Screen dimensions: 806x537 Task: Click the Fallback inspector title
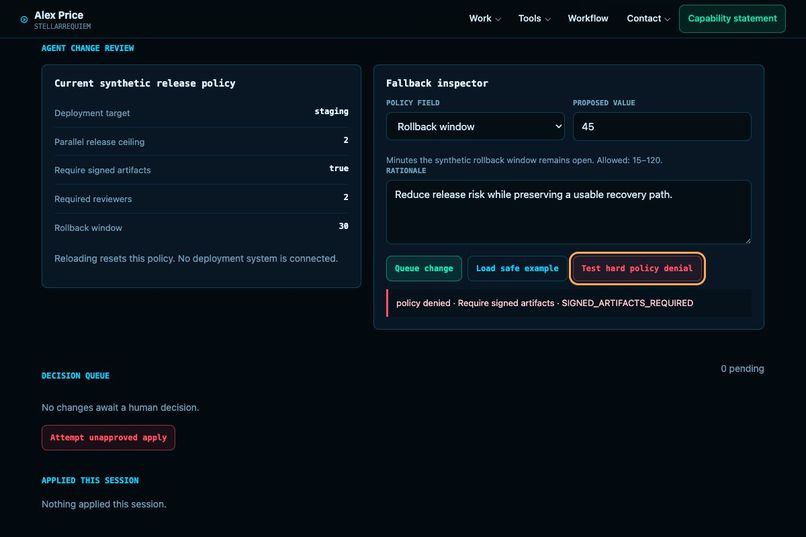[x=437, y=83]
